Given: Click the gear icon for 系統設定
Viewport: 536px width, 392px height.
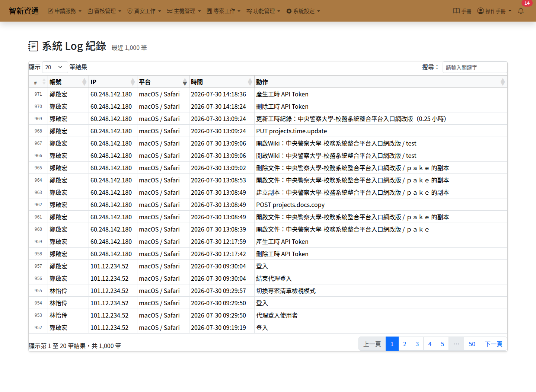Looking at the screenshot, I should click(289, 11).
